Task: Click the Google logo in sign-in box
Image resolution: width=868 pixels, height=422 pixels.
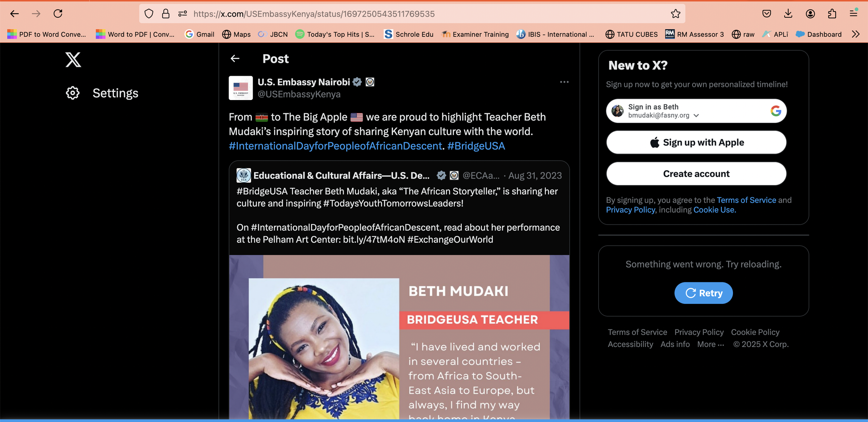Action: click(x=776, y=111)
